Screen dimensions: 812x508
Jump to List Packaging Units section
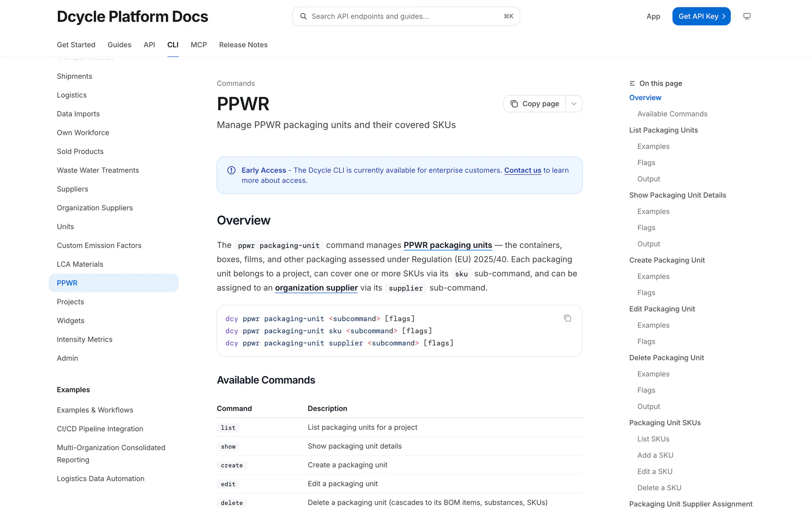[x=664, y=130]
